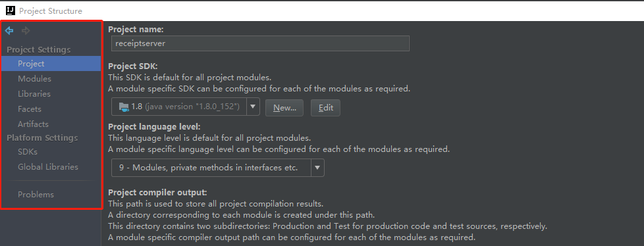644x246 pixels.
Task: Click the JDK folder icon beside 1.8
Action: point(124,107)
